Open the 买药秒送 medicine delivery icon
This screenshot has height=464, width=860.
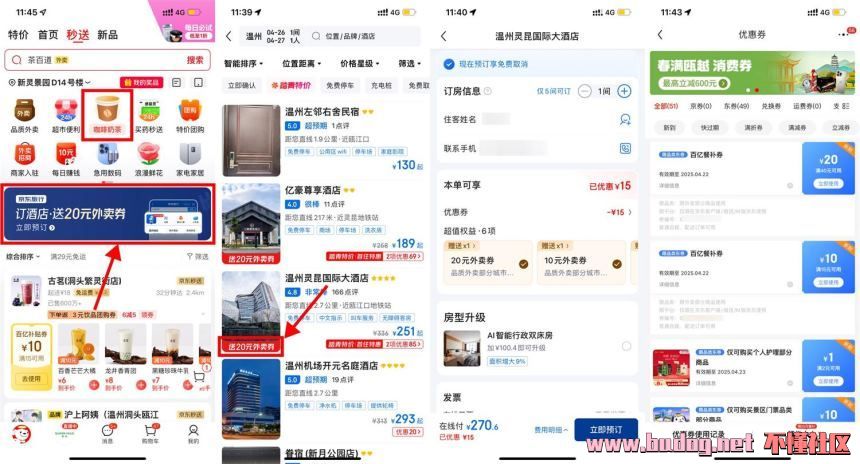coord(149,116)
